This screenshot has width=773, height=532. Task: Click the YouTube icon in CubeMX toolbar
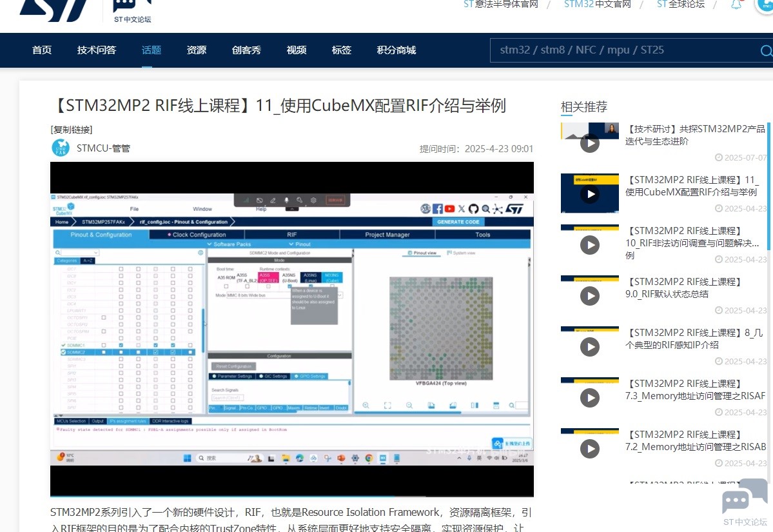pyautogui.click(x=449, y=209)
